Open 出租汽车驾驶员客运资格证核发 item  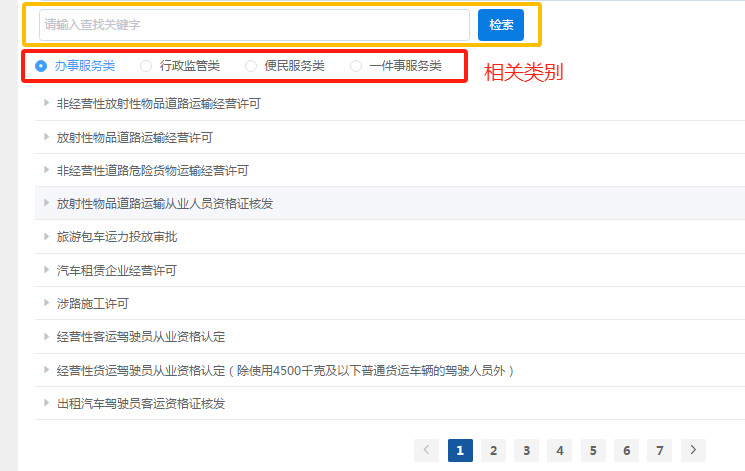[x=141, y=404]
